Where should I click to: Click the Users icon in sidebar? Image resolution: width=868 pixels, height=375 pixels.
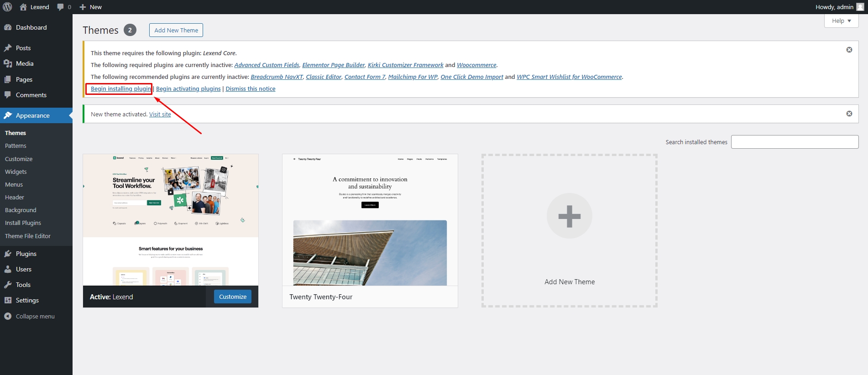8,269
